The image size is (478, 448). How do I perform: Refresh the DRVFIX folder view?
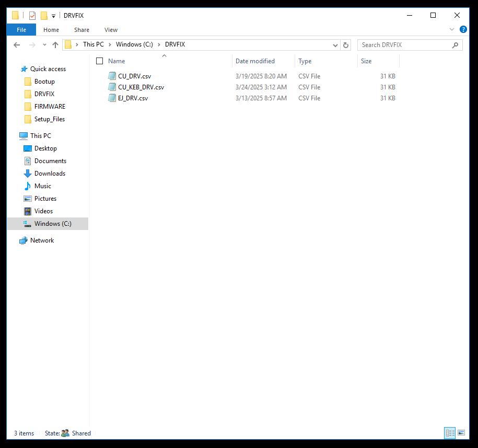coord(346,45)
